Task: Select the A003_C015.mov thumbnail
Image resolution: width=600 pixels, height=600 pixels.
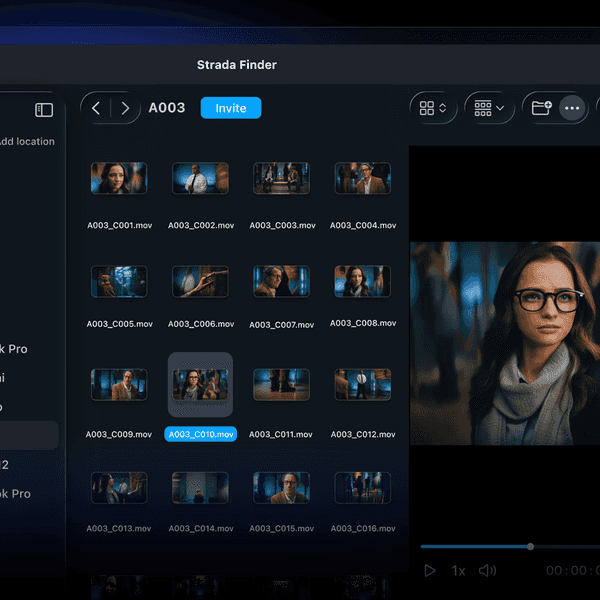Action: tap(282, 488)
